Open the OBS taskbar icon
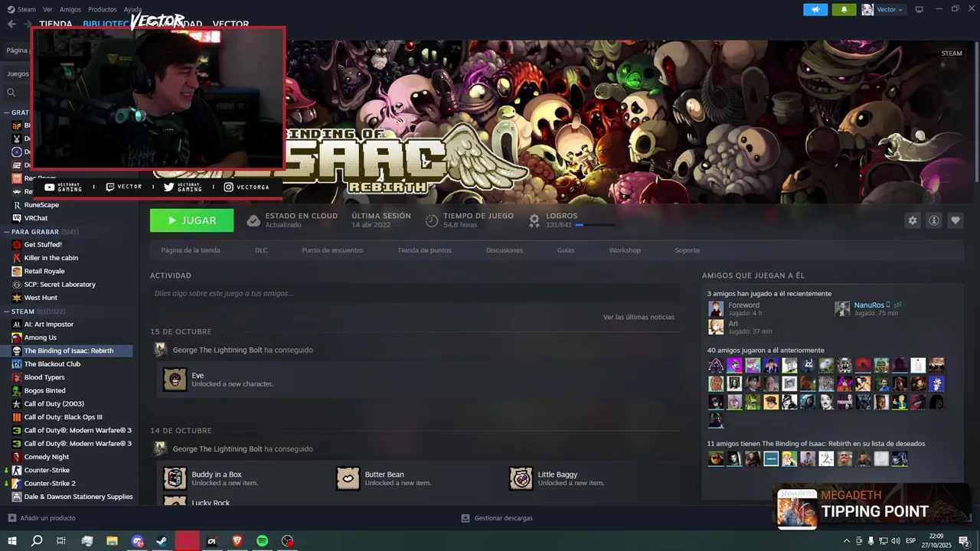This screenshot has height=551, width=980. [x=287, y=541]
